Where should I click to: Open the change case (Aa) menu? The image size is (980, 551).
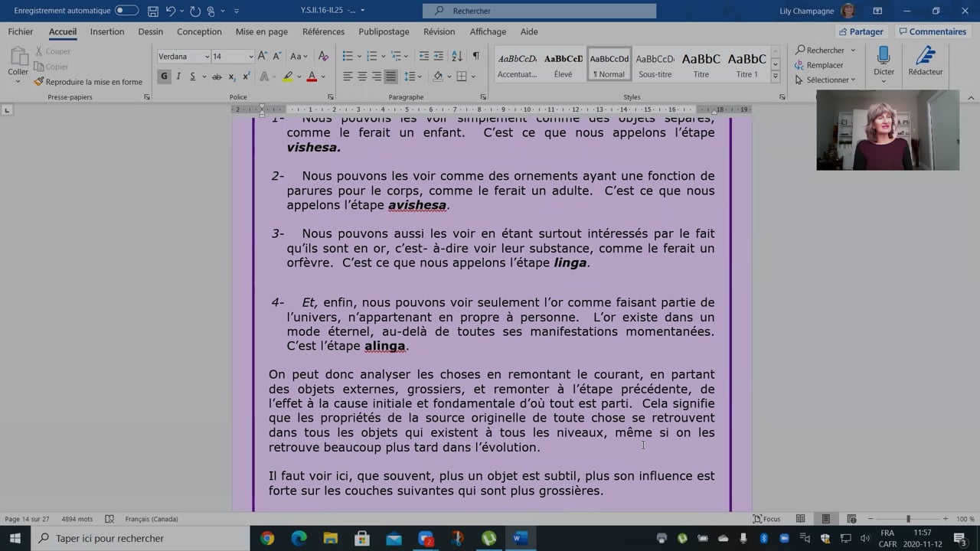click(299, 56)
